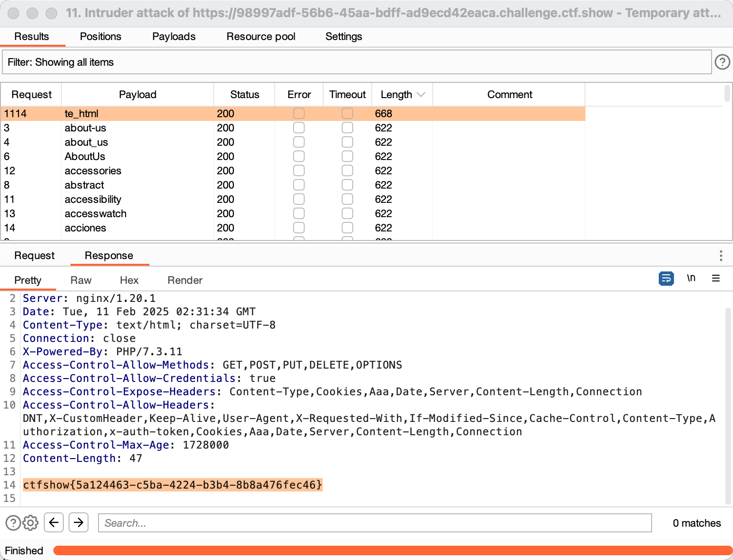
Task: Sort by the Timeout column header
Action: (x=347, y=94)
